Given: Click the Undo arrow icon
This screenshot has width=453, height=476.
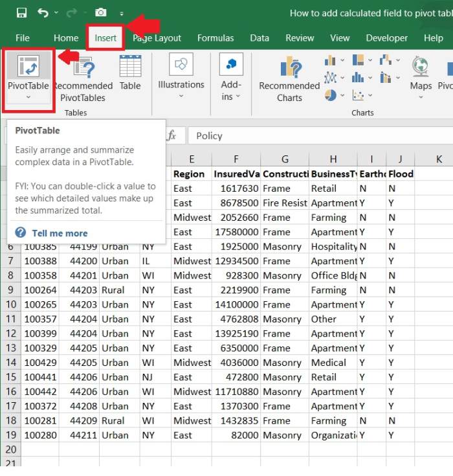Looking at the screenshot, I should point(43,13).
